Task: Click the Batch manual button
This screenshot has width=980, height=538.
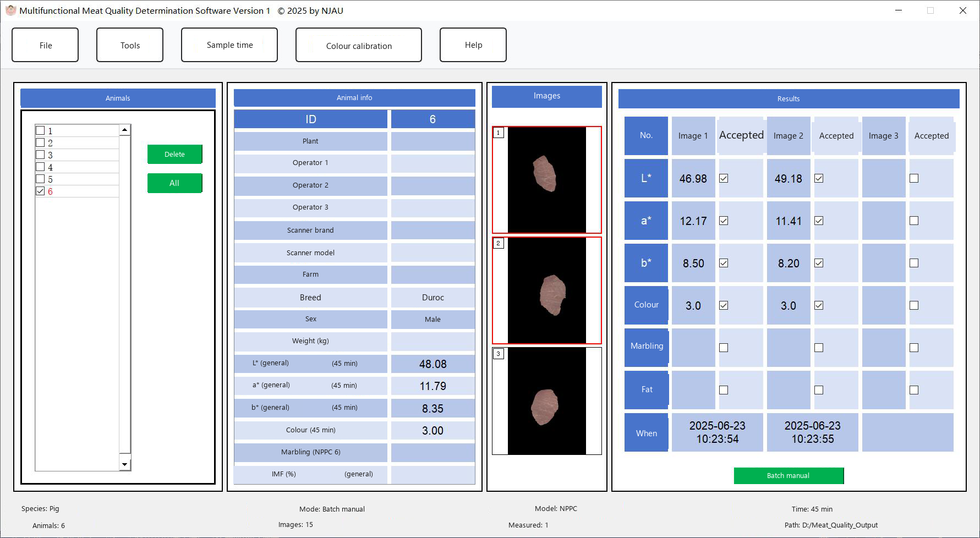Action: tap(789, 476)
